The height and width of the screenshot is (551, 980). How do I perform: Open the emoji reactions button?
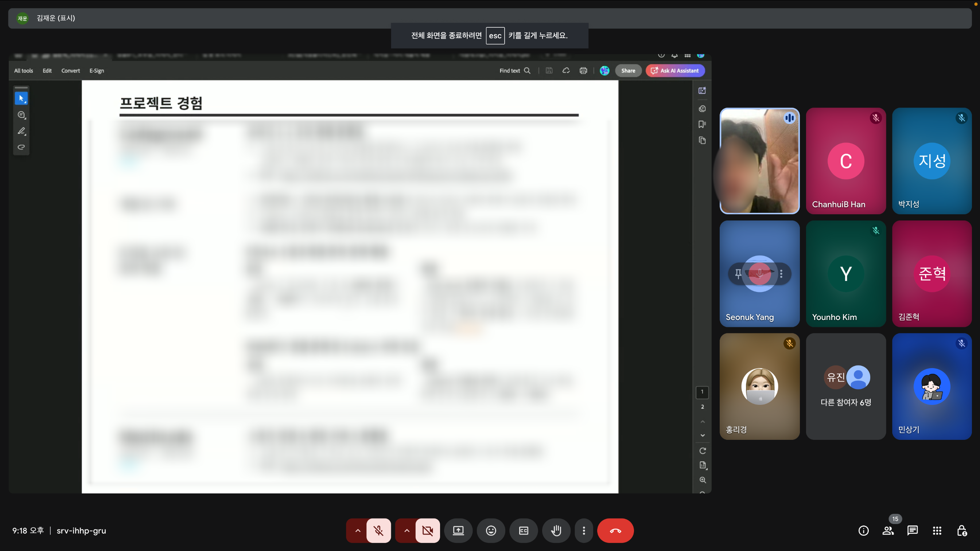pyautogui.click(x=491, y=531)
